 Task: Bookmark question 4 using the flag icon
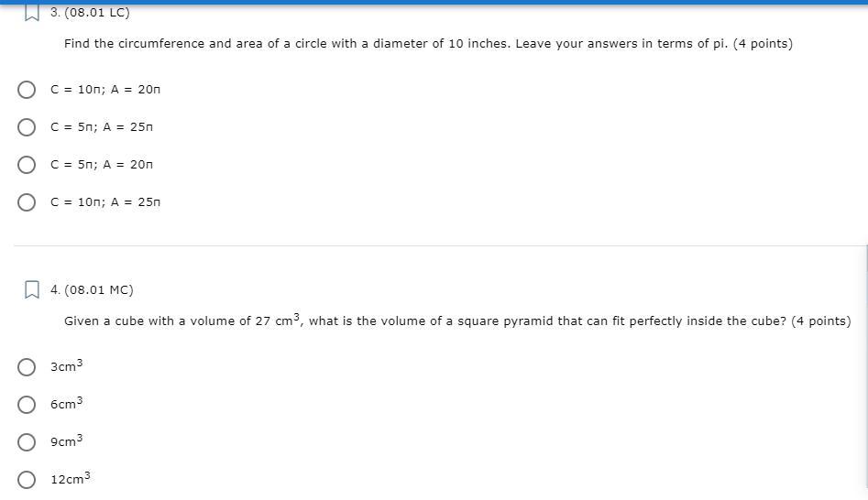pos(32,290)
